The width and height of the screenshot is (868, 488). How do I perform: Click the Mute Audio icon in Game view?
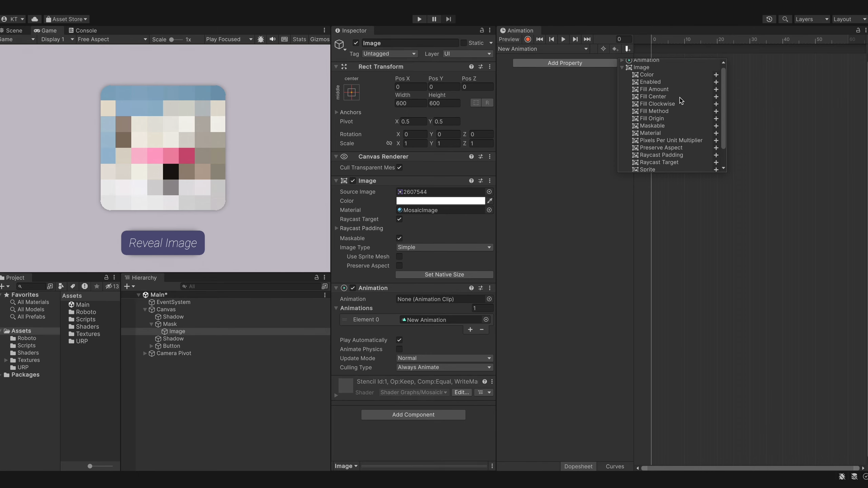[x=273, y=39]
